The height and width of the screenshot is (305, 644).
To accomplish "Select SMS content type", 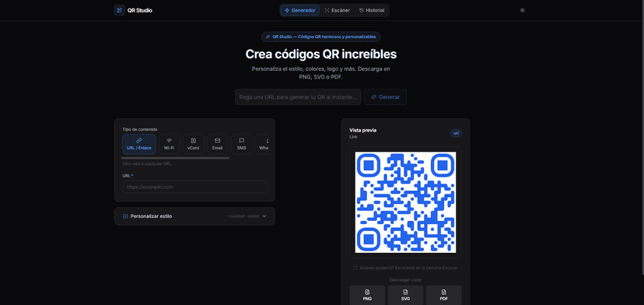I will point(241,144).
